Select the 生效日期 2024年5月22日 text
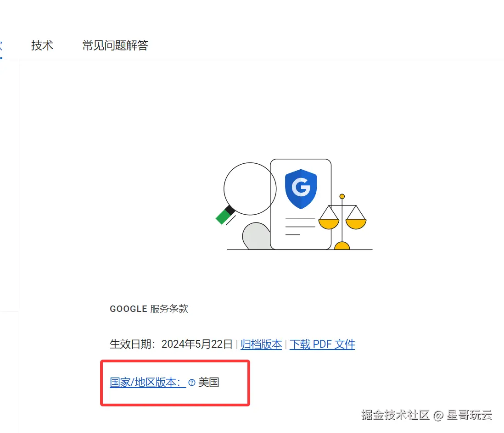Image resolution: width=504 pixels, height=433 pixels. [171, 344]
